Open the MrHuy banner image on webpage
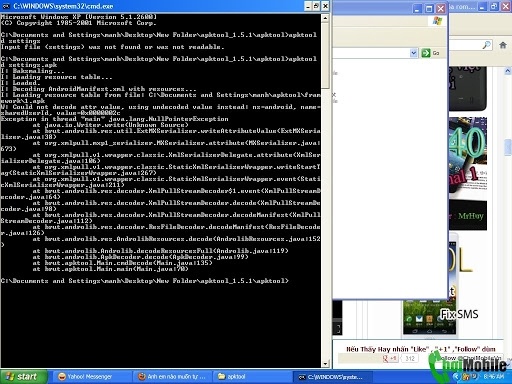This screenshot has height=384, width=512. (468, 215)
